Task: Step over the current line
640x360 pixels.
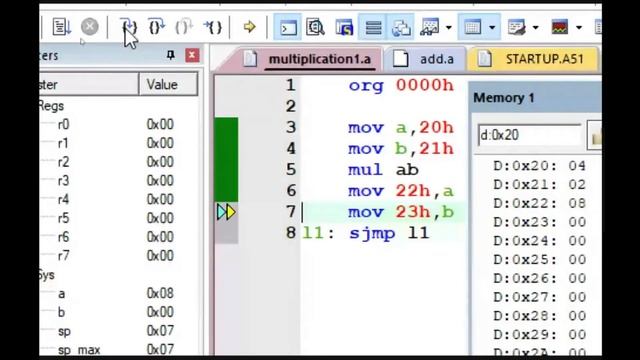Action: tap(156, 27)
